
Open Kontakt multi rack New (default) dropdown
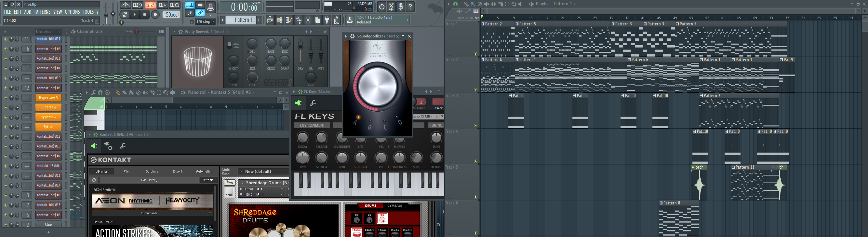pyautogui.click(x=263, y=172)
